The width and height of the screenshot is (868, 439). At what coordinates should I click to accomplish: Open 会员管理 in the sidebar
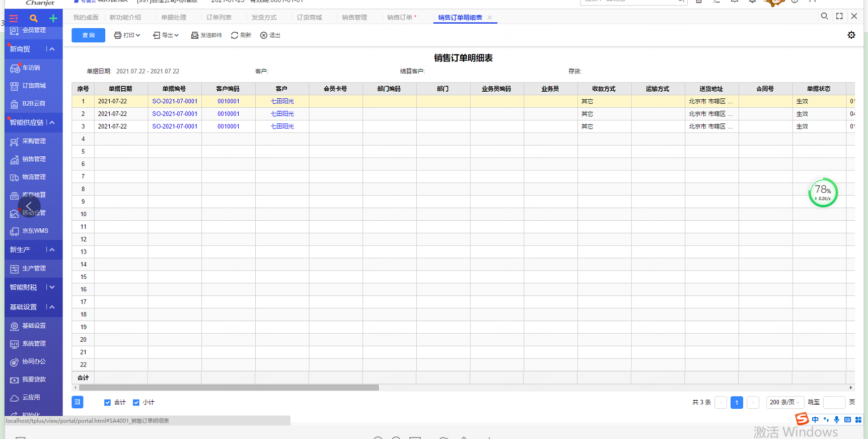pyautogui.click(x=34, y=30)
